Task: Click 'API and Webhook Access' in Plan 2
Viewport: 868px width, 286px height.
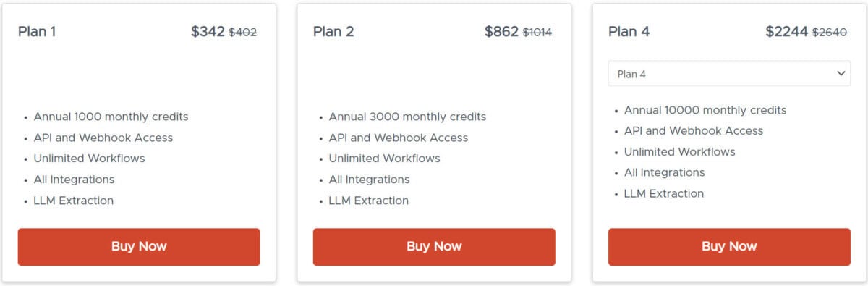Action: tap(399, 138)
